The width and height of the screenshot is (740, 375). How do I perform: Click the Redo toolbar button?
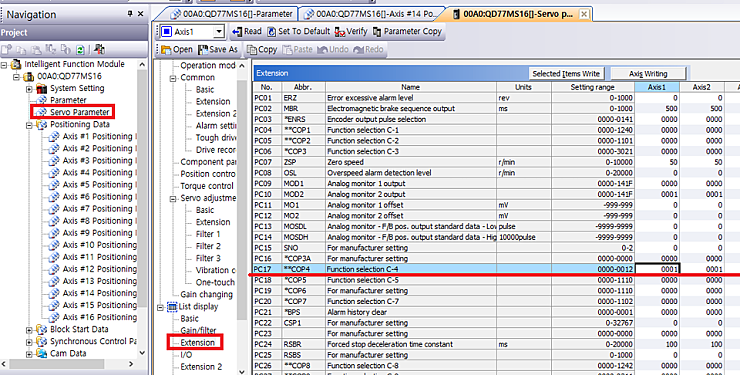[x=368, y=50]
